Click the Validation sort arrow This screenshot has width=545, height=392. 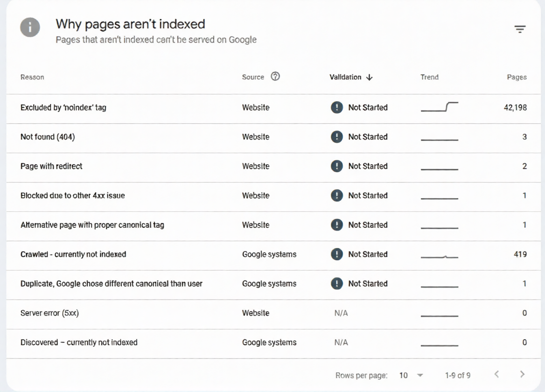pos(370,77)
